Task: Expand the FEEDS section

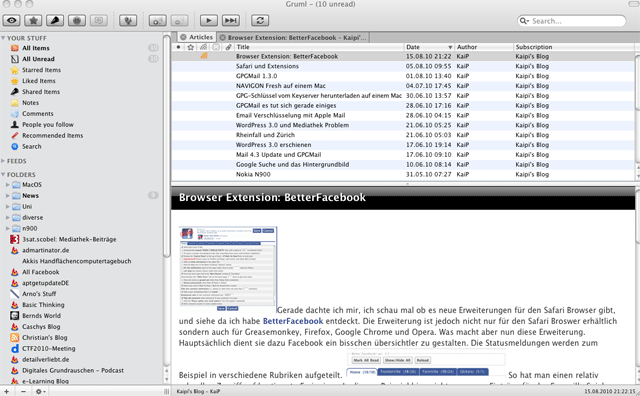Action: (x=3, y=161)
